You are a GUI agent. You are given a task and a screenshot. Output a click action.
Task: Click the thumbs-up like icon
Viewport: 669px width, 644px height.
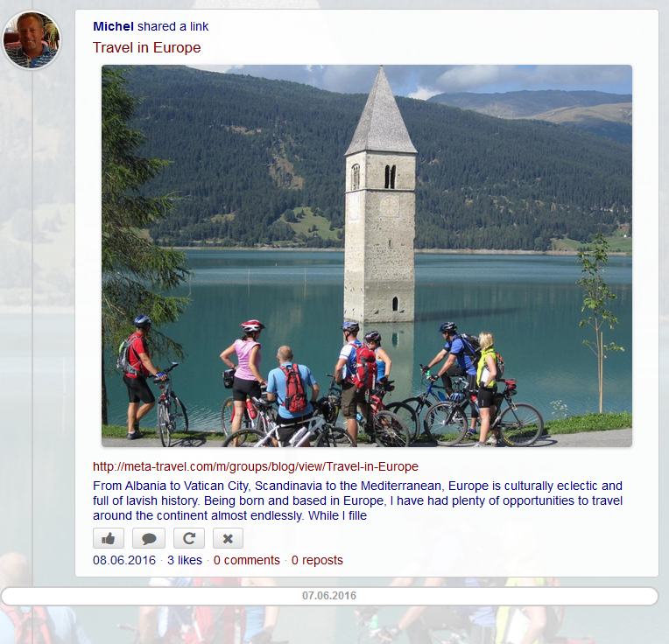click(x=109, y=538)
